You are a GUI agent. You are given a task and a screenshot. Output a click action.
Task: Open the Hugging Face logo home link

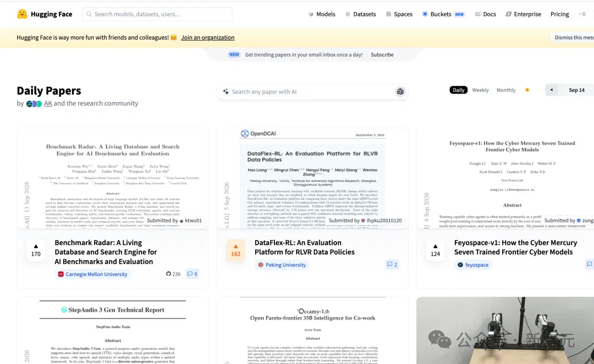click(x=45, y=14)
